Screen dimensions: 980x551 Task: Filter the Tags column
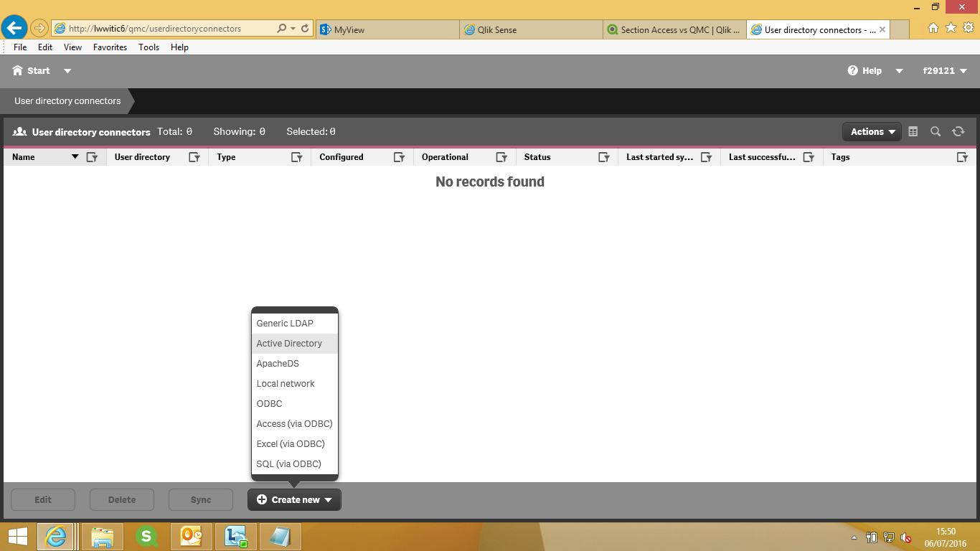coord(963,157)
